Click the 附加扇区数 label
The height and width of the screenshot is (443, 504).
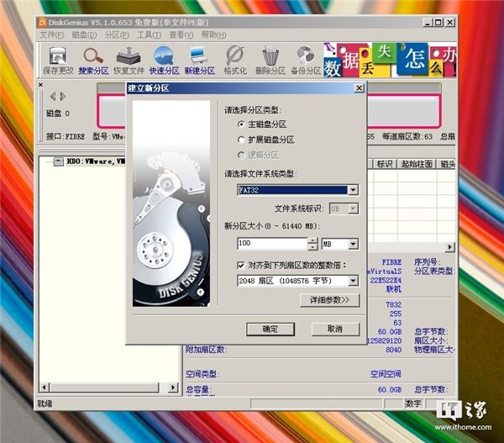[x=206, y=350]
